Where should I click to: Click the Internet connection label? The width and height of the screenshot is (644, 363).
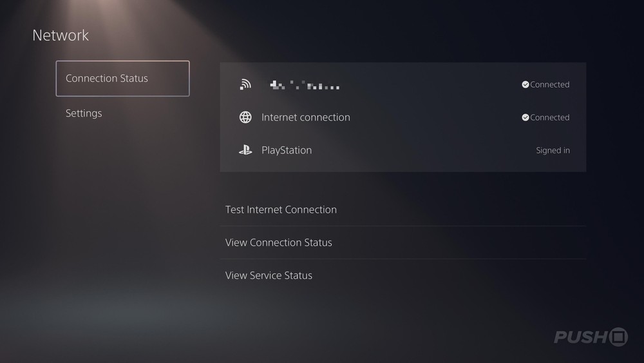point(306,117)
